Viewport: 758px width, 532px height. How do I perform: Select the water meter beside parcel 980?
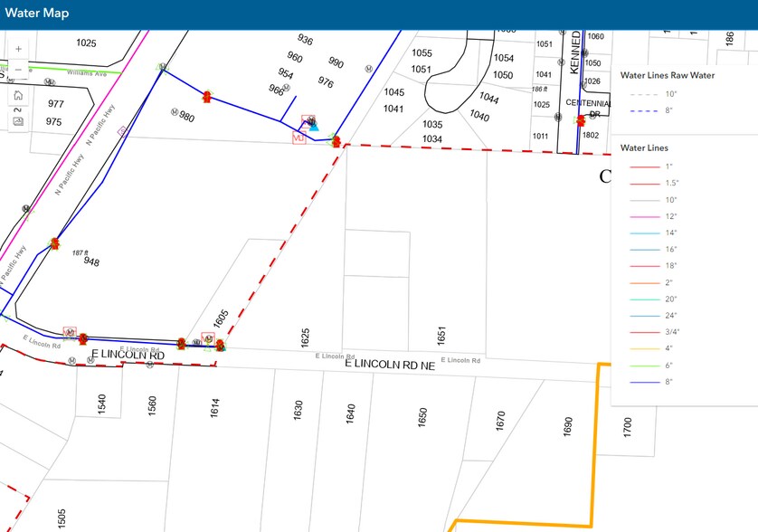point(174,112)
